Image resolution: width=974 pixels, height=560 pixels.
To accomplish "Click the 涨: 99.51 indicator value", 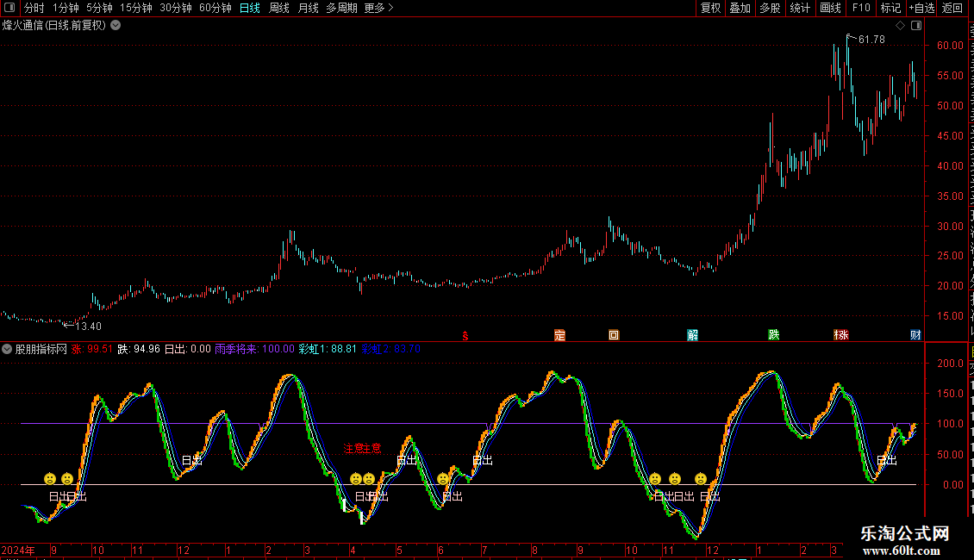I will [92, 349].
